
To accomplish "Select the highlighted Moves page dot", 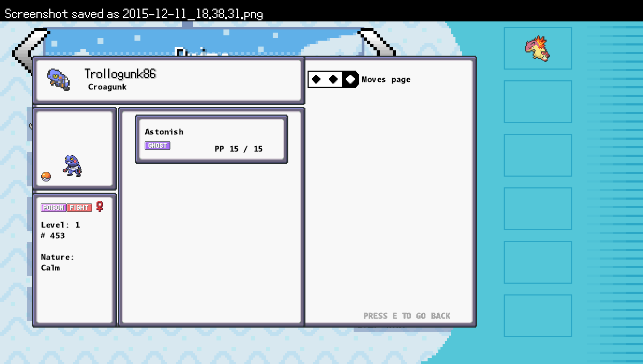I will [350, 79].
